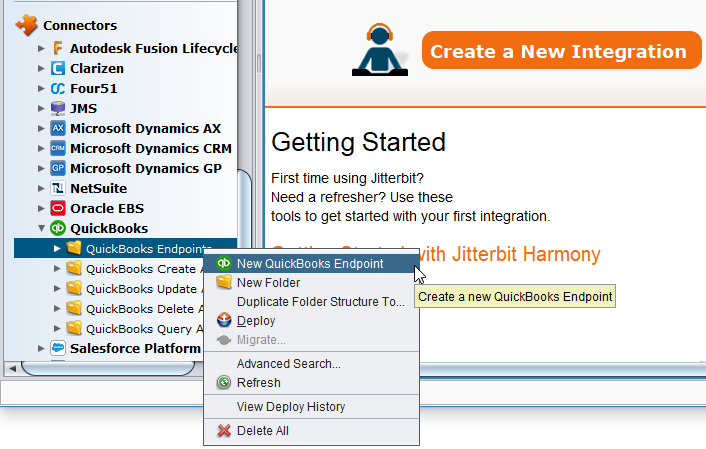
Task: Click the NetSuite connector icon
Action: click(58, 188)
